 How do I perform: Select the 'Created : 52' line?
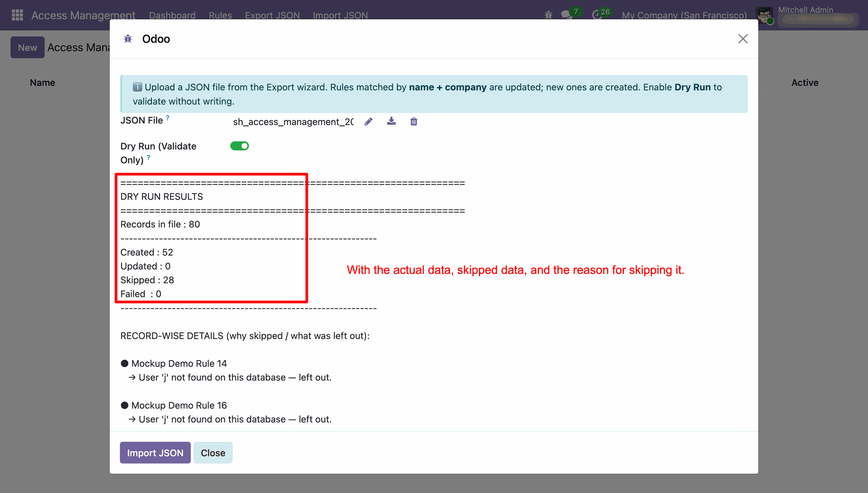tap(146, 253)
